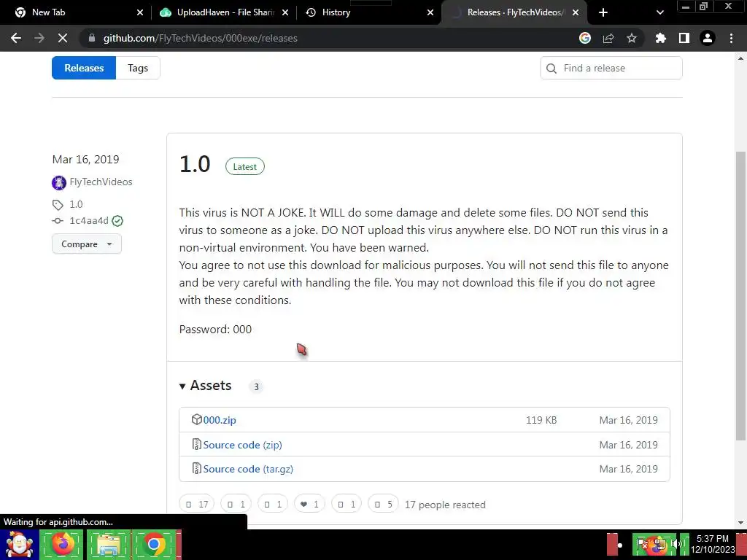Select the Releases button
This screenshot has width=747, height=560.
click(x=84, y=68)
